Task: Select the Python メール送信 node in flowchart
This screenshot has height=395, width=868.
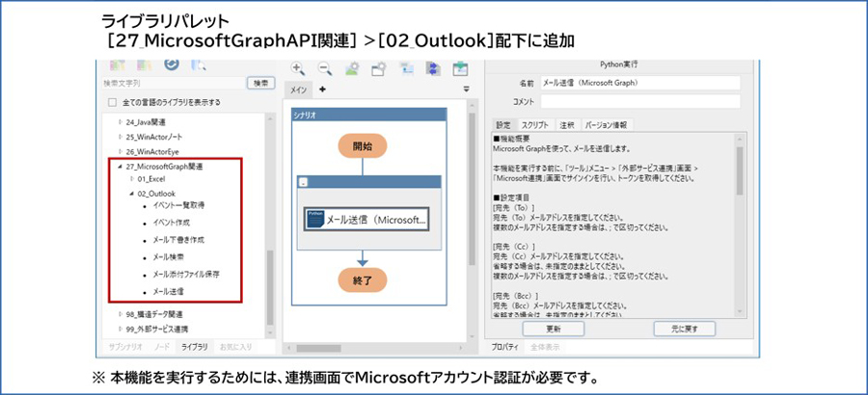Action: click(x=366, y=220)
